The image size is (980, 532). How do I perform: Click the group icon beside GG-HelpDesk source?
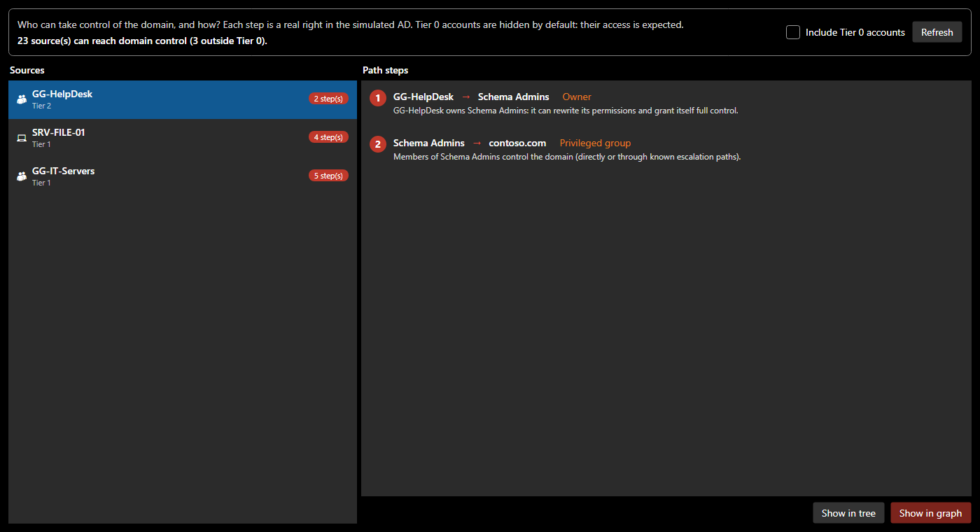(x=22, y=99)
